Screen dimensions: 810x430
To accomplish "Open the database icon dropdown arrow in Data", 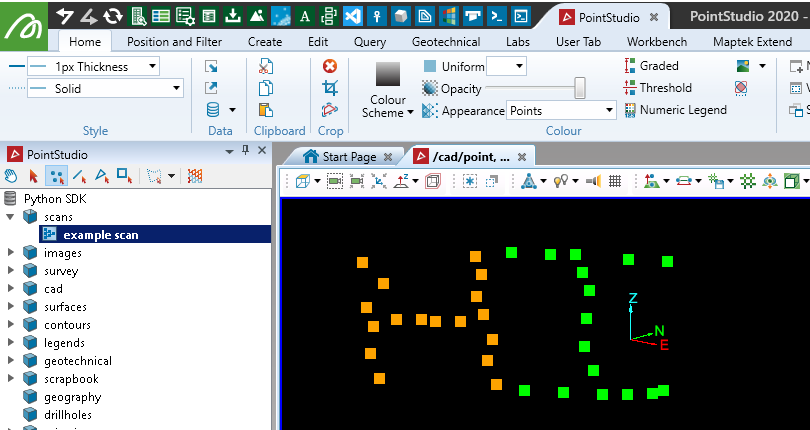I will point(232,110).
